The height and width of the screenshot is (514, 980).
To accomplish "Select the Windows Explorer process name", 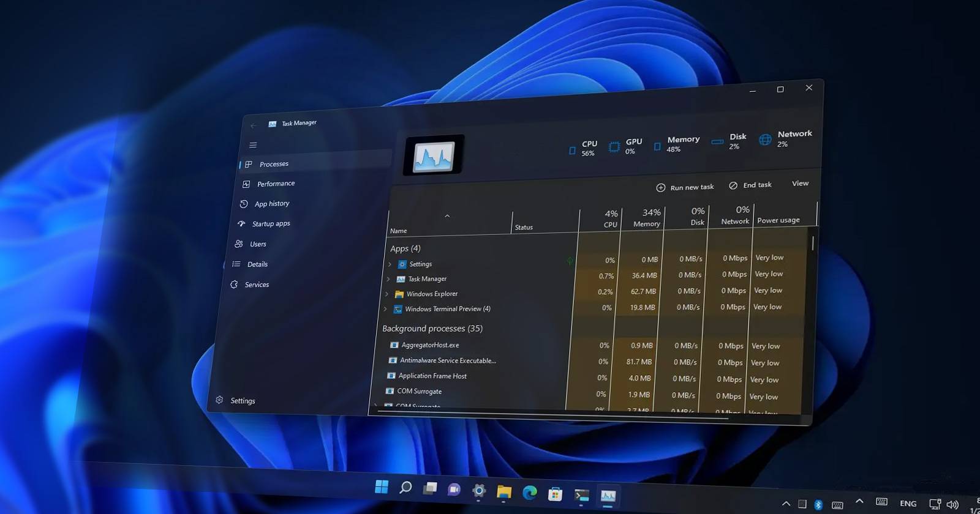I will [x=432, y=294].
